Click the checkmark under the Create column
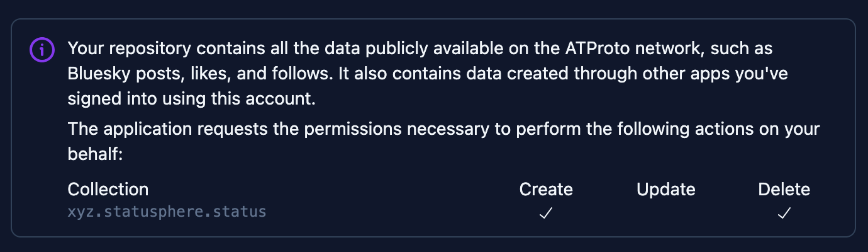Viewport: 868px width, 252px height. [x=546, y=214]
